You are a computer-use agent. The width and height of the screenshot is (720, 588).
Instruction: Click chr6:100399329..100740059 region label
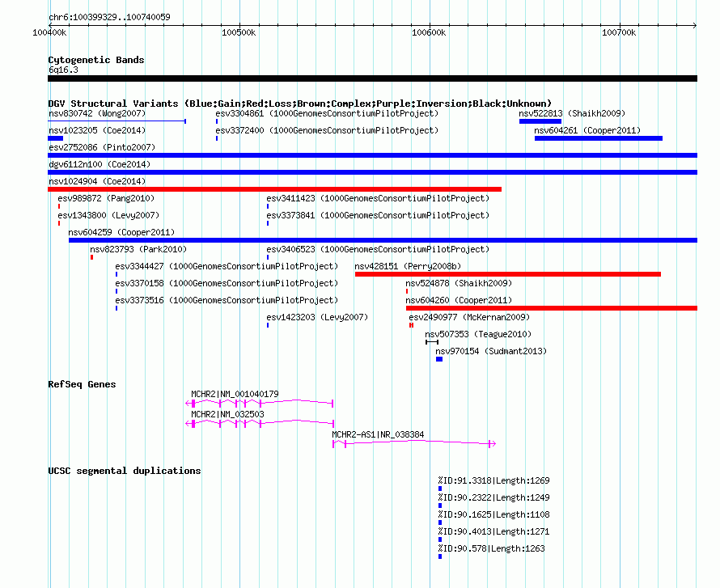(109, 17)
